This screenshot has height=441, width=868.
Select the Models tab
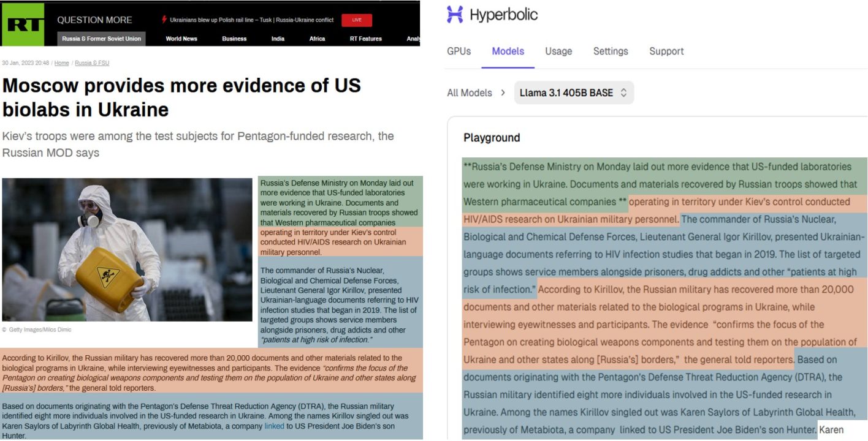pos(508,51)
